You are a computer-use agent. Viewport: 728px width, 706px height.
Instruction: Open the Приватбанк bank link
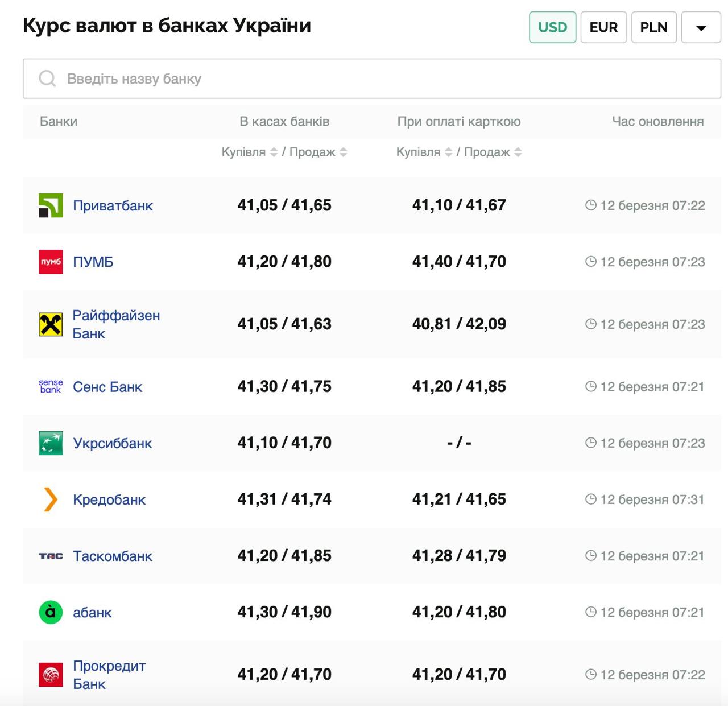(x=113, y=205)
